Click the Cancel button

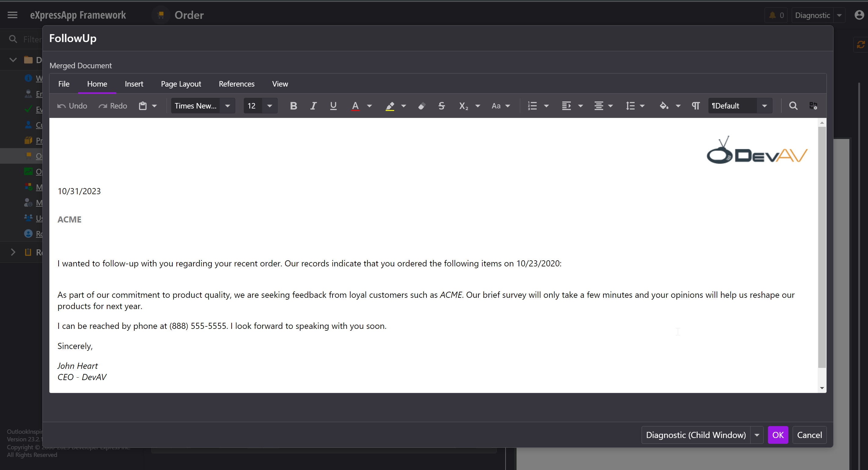[809, 435]
